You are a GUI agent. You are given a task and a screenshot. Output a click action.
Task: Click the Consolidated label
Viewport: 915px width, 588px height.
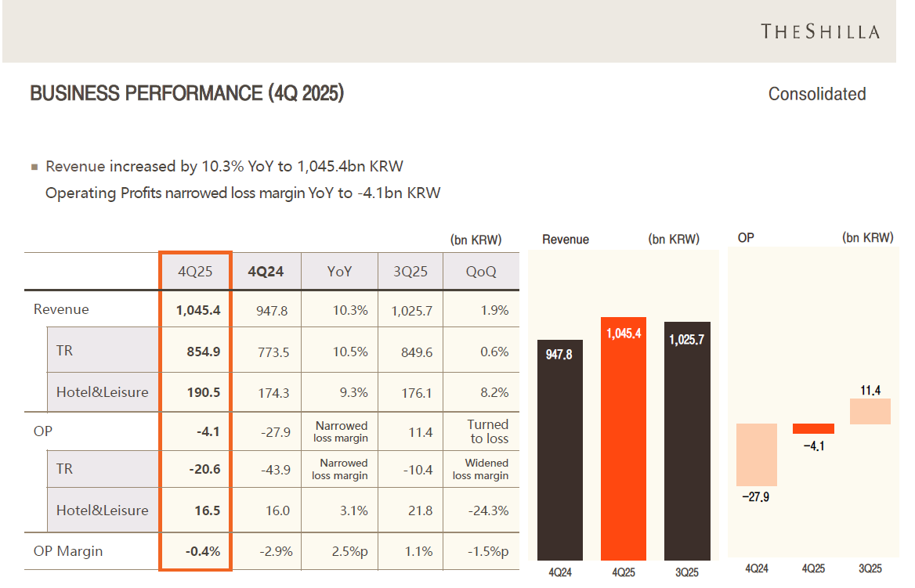pyautogui.click(x=816, y=94)
